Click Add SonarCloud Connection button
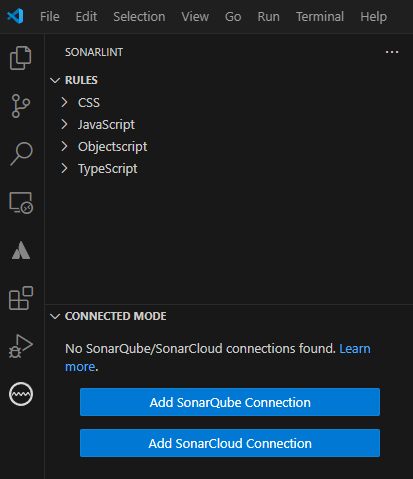Image resolution: width=413 pixels, height=479 pixels. (230, 443)
